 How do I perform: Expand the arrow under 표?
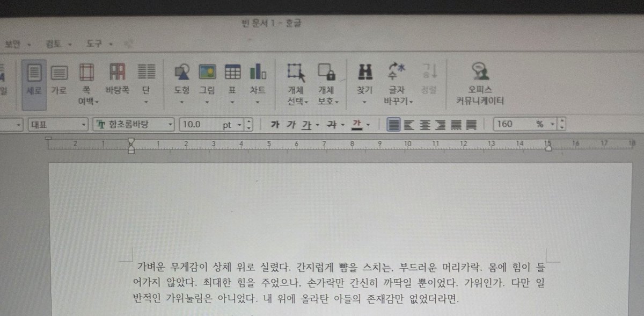[232, 102]
